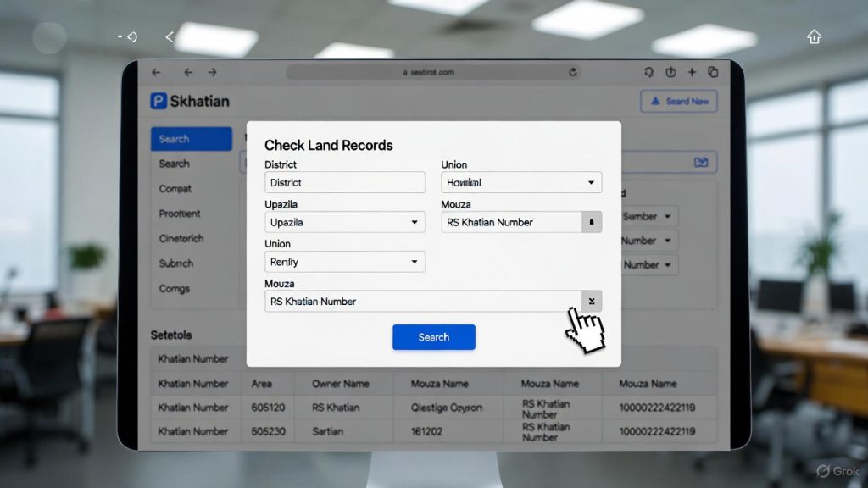Click the Skhatian logo icon

pos(159,101)
